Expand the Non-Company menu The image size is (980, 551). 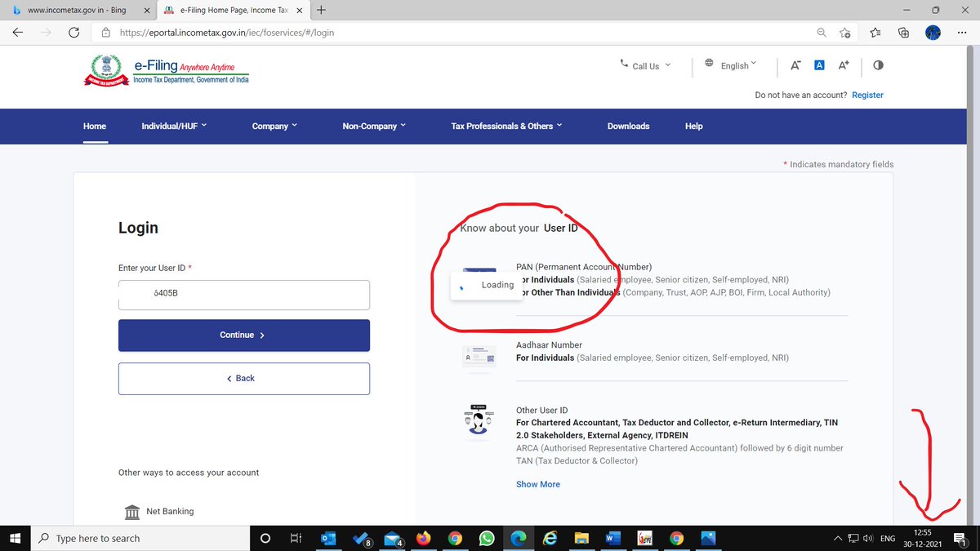pos(374,126)
